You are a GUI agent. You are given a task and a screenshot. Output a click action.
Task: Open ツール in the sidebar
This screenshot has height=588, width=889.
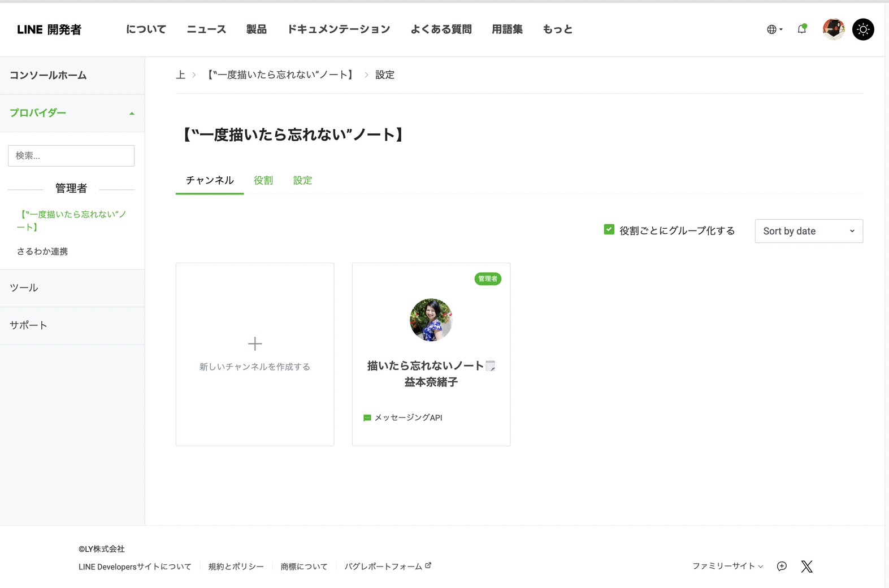[x=72, y=288]
